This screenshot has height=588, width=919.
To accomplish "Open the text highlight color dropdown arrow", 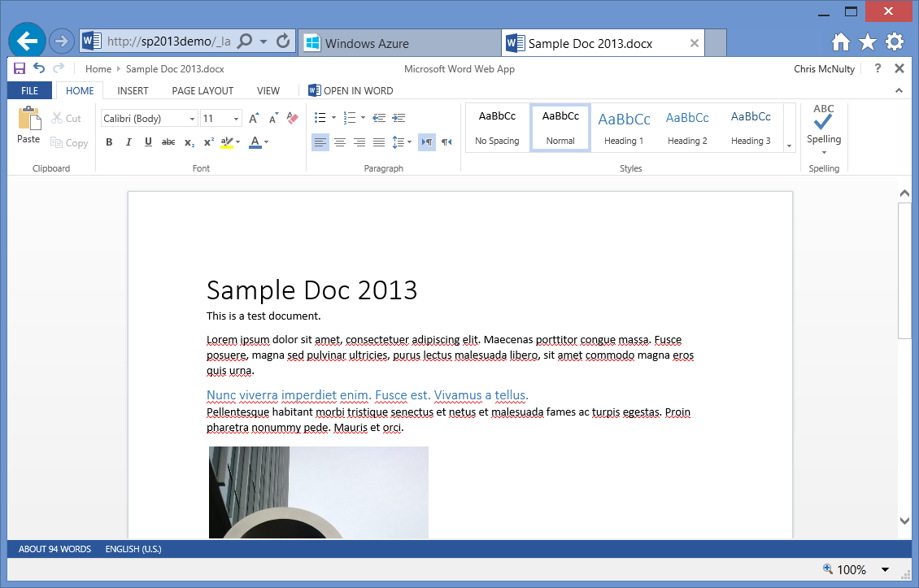I will (x=237, y=142).
